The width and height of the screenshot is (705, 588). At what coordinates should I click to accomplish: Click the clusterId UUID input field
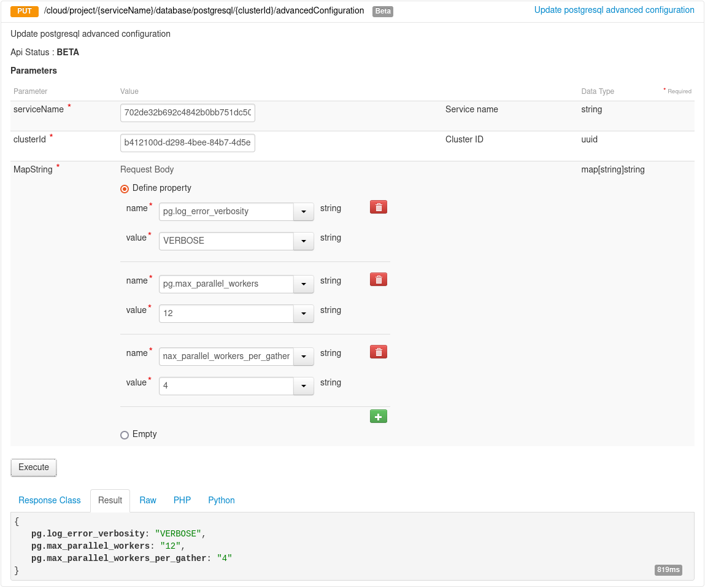[x=187, y=142]
